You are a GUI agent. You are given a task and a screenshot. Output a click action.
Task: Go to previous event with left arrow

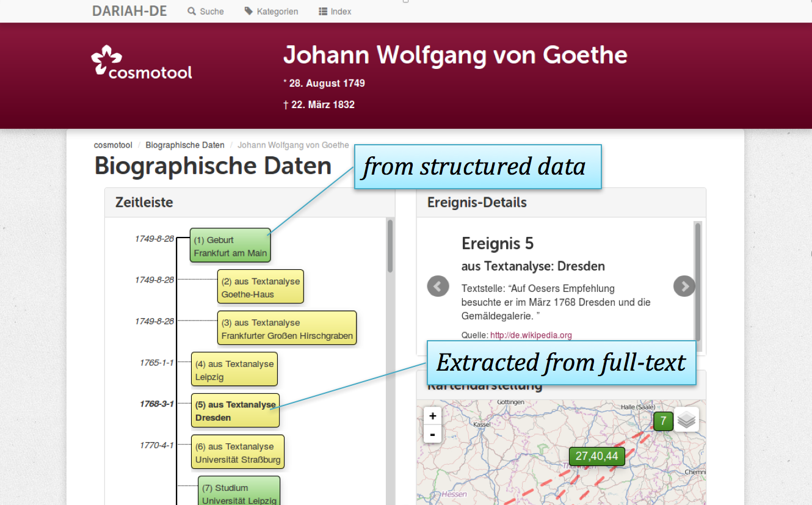(x=438, y=286)
